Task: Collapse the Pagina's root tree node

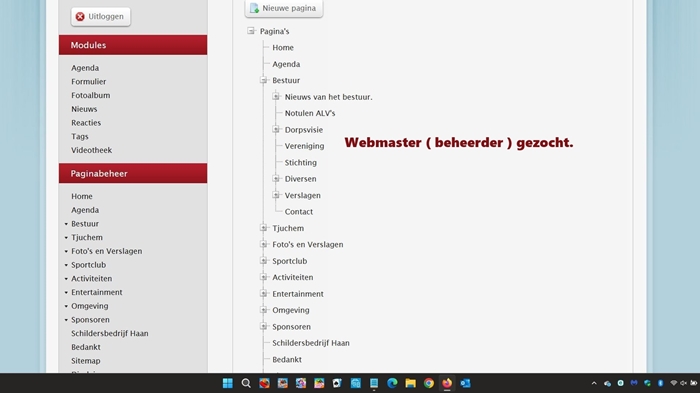Action: click(x=251, y=31)
